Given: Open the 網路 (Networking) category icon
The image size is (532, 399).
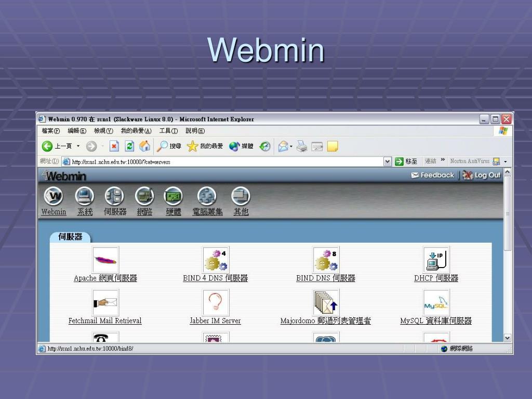Looking at the screenshot, I should click(144, 196).
